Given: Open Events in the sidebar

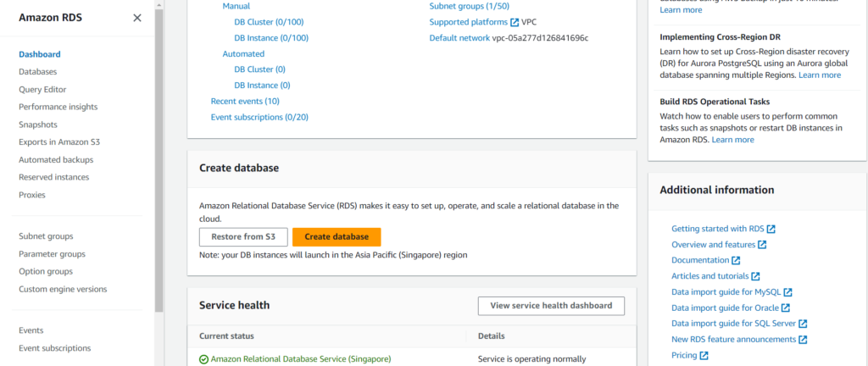Looking at the screenshot, I should coord(31,330).
